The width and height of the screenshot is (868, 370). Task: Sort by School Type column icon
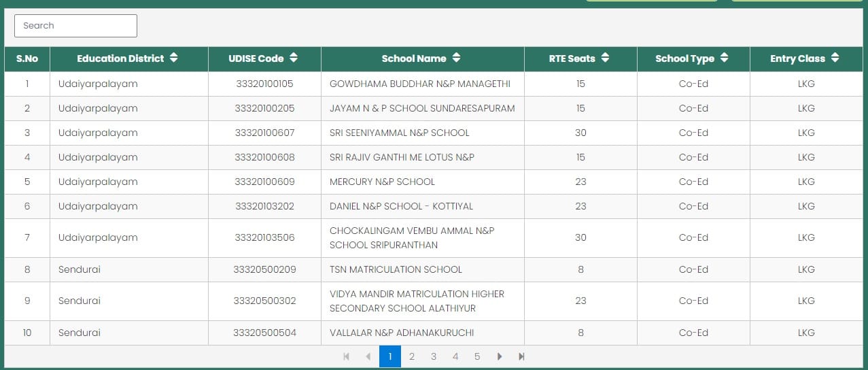pyautogui.click(x=725, y=58)
